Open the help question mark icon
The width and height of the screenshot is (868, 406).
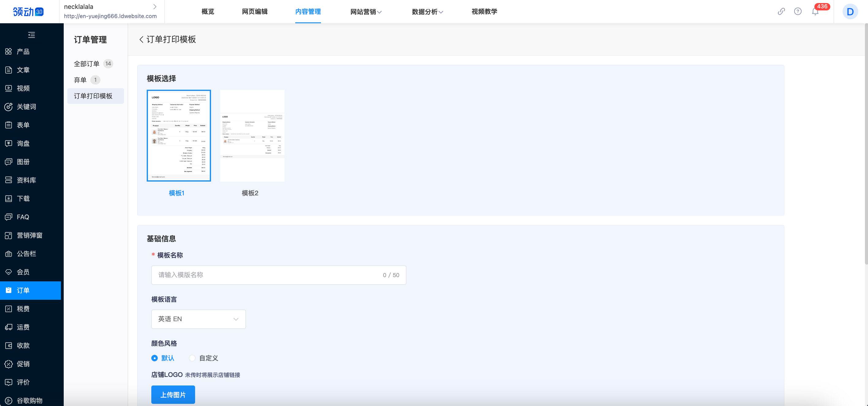[798, 11]
